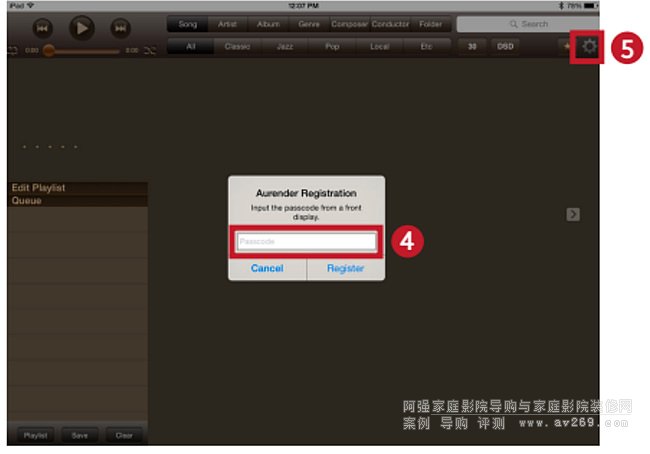The height and width of the screenshot is (454, 650).
Task: Switch to the Artist tab
Action: pyautogui.click(x=227, y=23)
